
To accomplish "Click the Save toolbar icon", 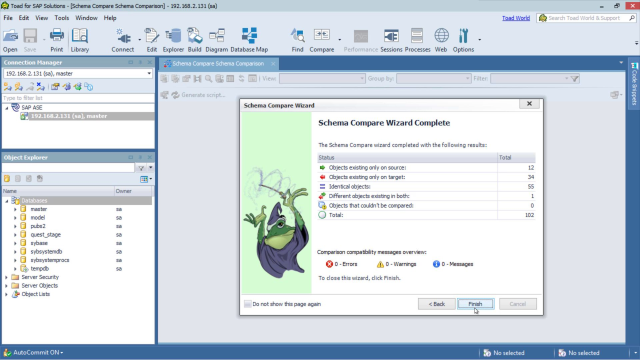I will click(30, 40).
